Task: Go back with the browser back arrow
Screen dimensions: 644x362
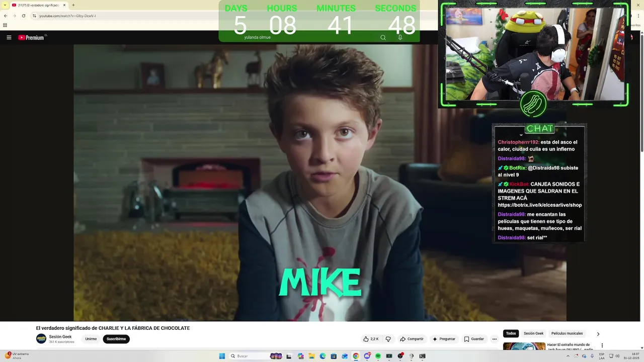Action: (6, 16)
